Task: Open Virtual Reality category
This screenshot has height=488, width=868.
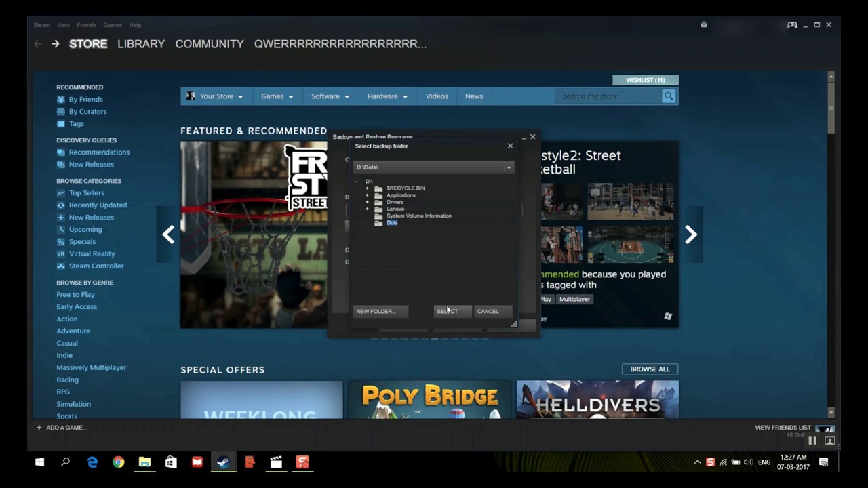Action: 92,254
